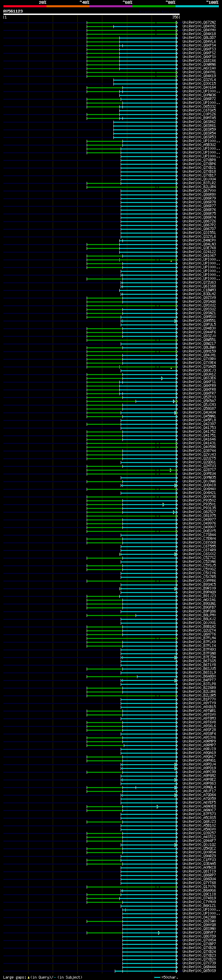The height and width of the screenshot is (980, 222).
Task: Click the purple ~60% identity legend bar
Action: point(111,6)
